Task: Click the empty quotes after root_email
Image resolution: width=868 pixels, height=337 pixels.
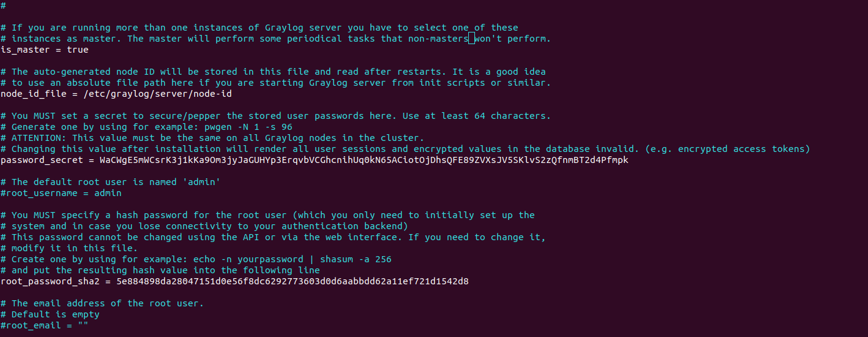Action: point(83,325)
